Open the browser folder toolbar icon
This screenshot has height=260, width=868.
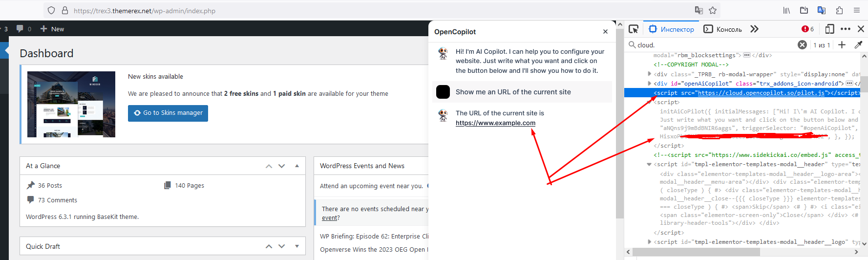[x=804, y=10]
